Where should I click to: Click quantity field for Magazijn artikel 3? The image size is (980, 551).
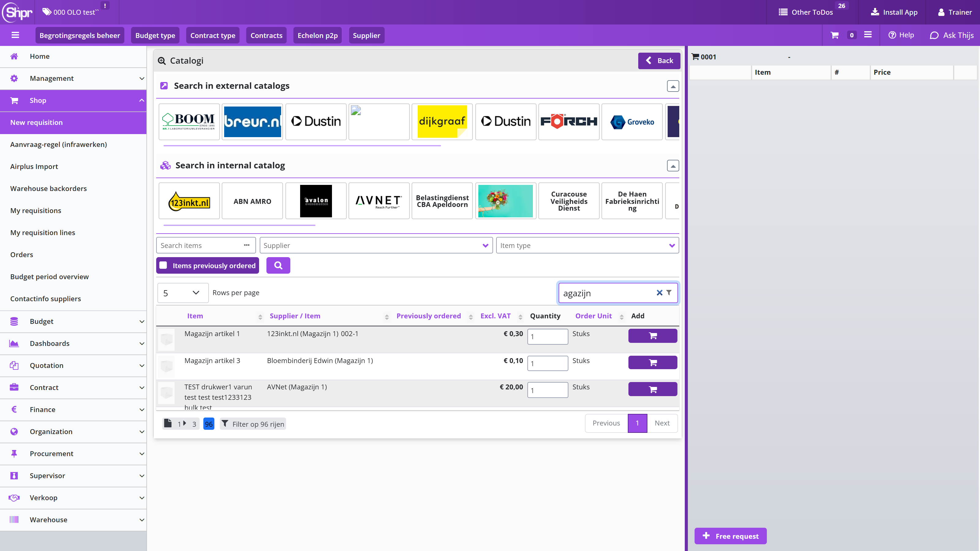[x=548, y=364]
